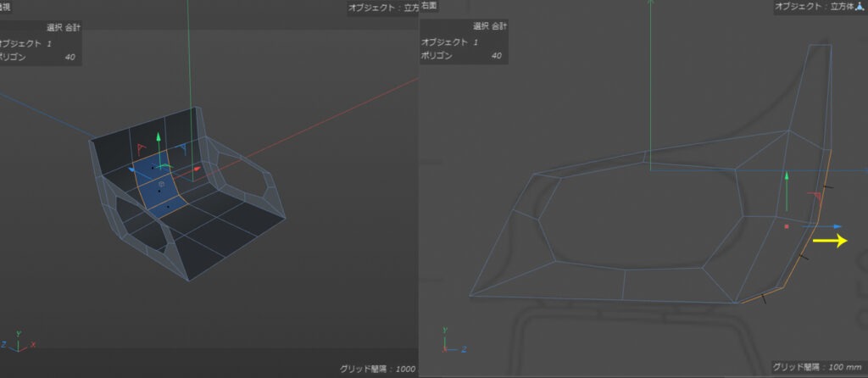
Task: Click ポリゴン 40 row in right view HUD
Action: (461, 56)
